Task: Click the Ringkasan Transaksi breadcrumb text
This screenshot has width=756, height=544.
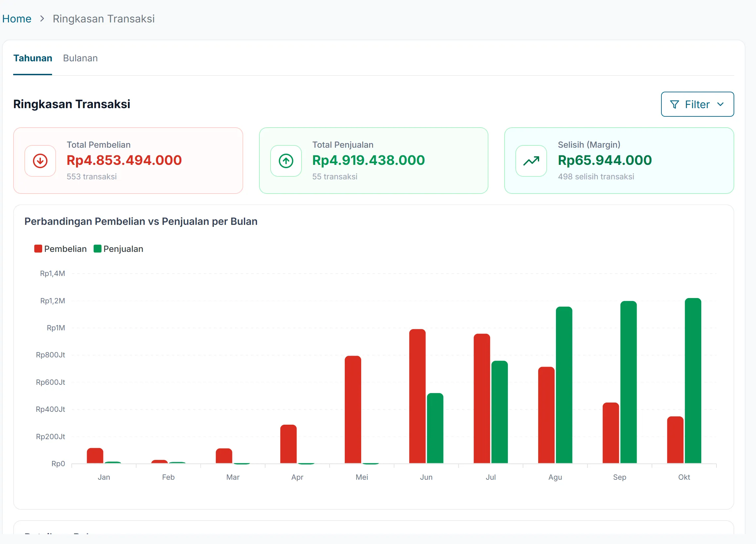Action: tap(104, 19)
